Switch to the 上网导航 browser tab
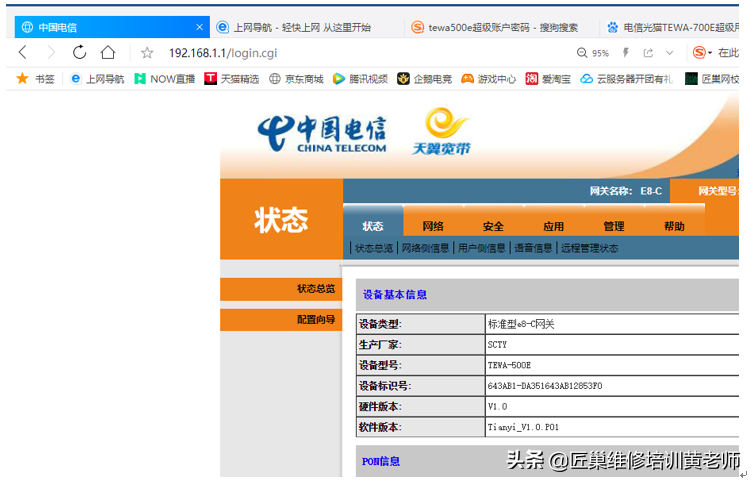The image size is (754, 484). [302, 27]
